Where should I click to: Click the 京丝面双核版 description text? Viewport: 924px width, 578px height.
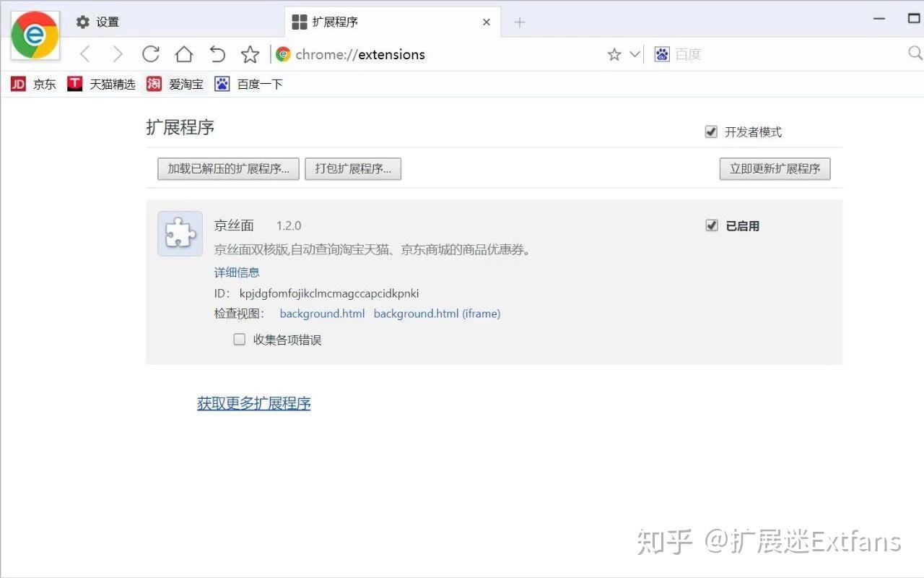372,250
